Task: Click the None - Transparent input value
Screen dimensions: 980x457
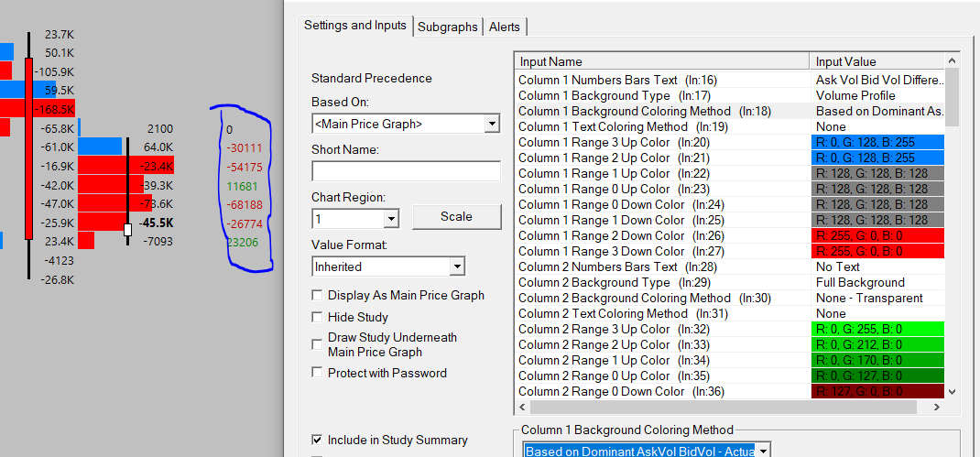Action: (x=869, y=299)
